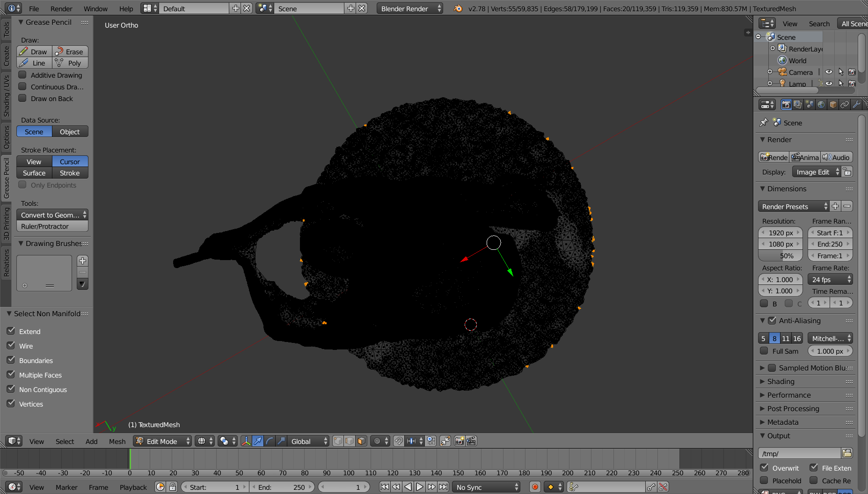Enable Additive Drawing checkbox
This screenshot has width=868, height=494.
point(22,75)
